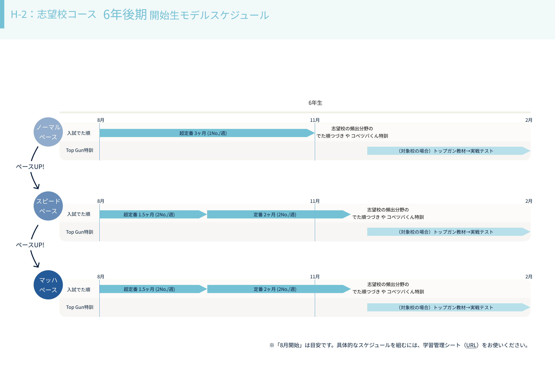Click the 8月 marker above マッハペース row
The height and width of the screenshot is (392, 555).
(101, 277)
